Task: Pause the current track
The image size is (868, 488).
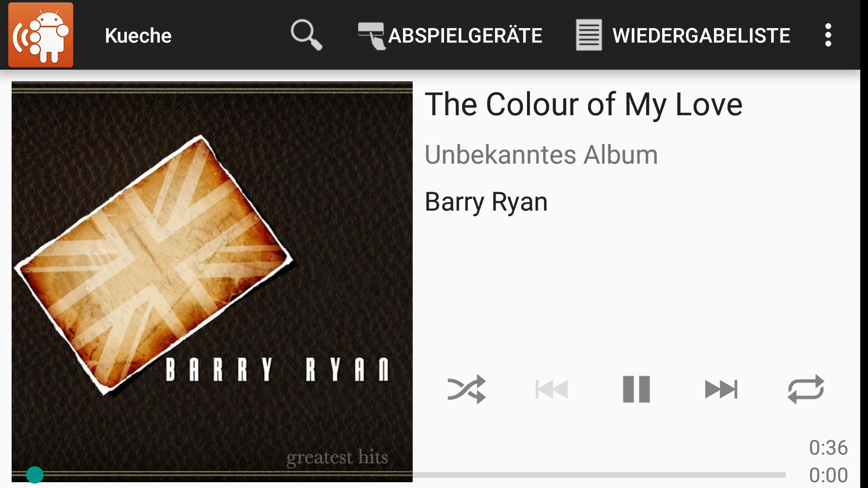Action: pyautogui.click(x=636, y=389)
